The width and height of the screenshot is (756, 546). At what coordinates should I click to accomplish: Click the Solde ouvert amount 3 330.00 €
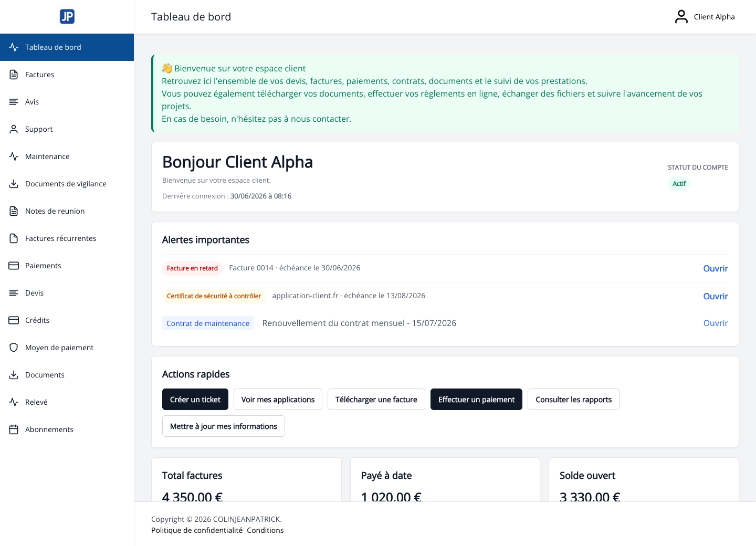pos(590,496)
